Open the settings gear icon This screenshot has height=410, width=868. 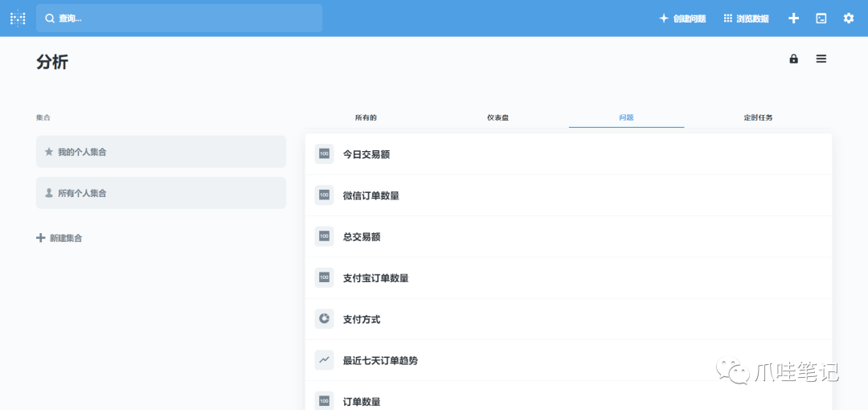coord(849,18)
